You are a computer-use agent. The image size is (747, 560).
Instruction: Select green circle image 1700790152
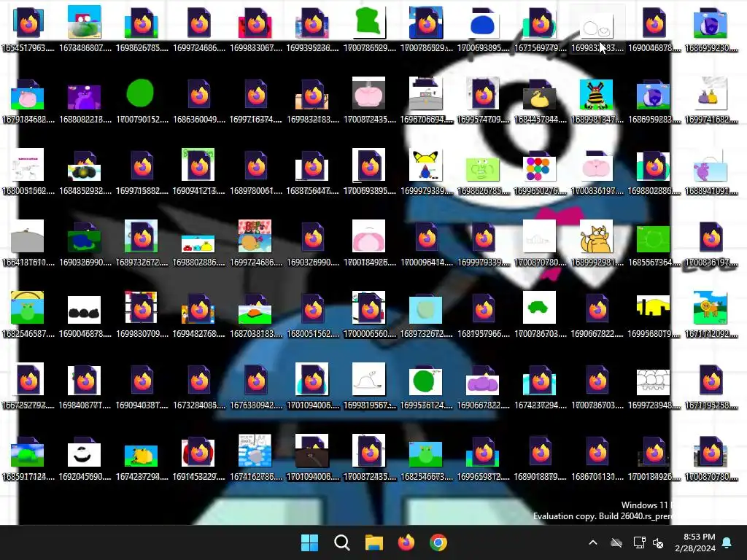[x=142, y=100]
